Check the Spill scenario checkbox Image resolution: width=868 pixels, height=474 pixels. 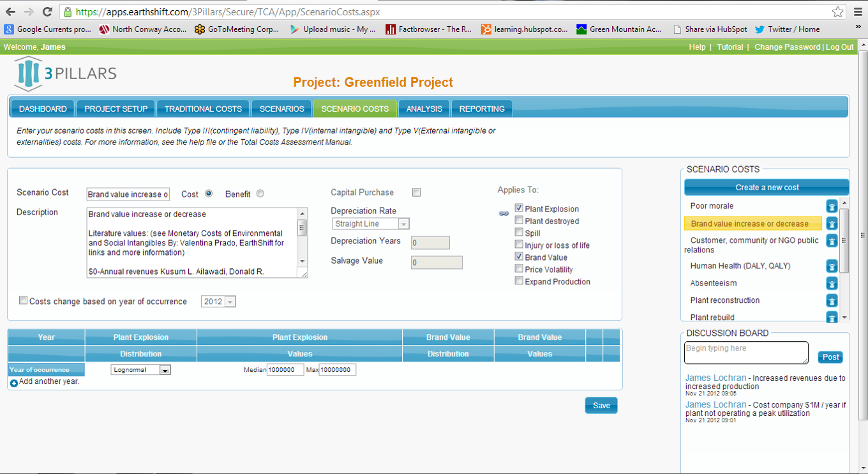(x=519, y=233)
